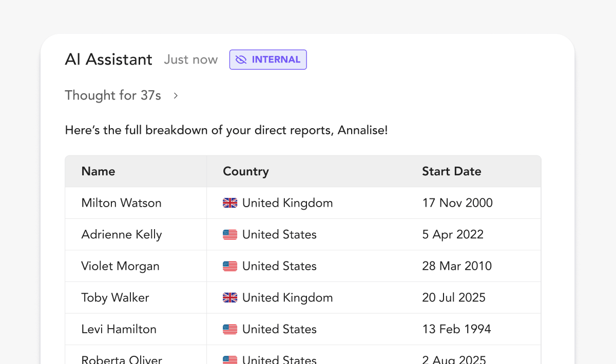
Task: Click "United States" text in Adrienne Kelly's row
Action: (x=279, y=235)
